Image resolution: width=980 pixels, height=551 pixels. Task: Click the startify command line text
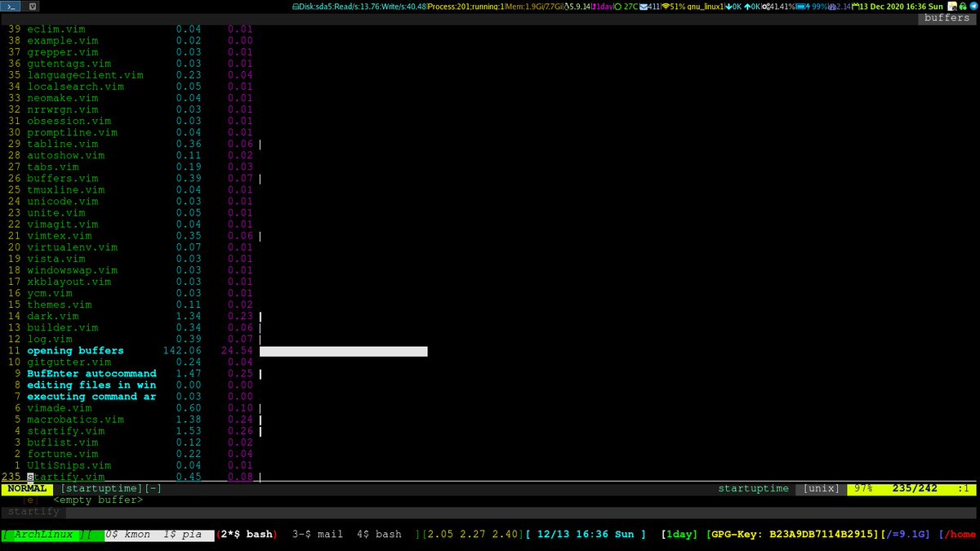pyautogui.click(x=33, y=512)
